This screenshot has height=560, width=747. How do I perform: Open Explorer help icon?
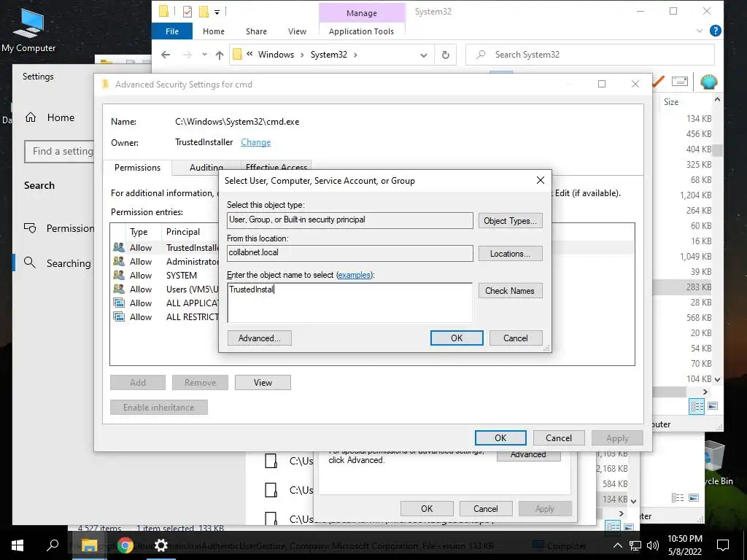pos(715,31)
